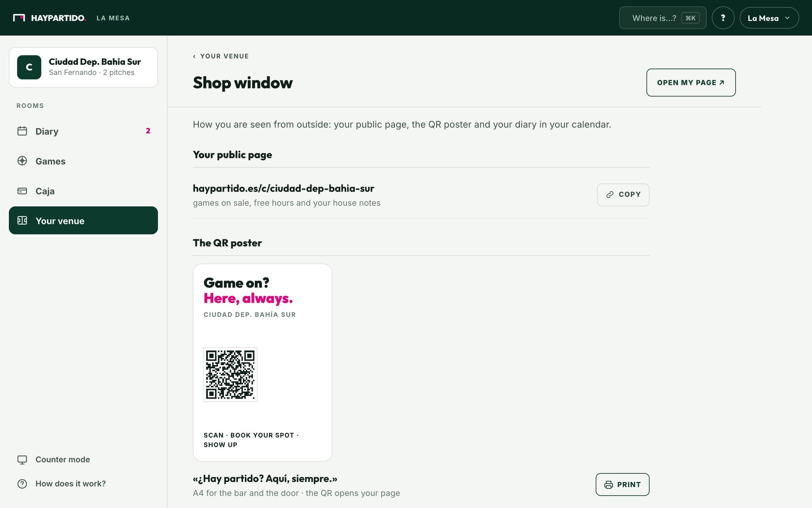Screen dimensions: 812x508
Task: Click 'SCAN · BOOK YOUR SPOT · SHOW UP' text
Action: [x=251, y=440]
